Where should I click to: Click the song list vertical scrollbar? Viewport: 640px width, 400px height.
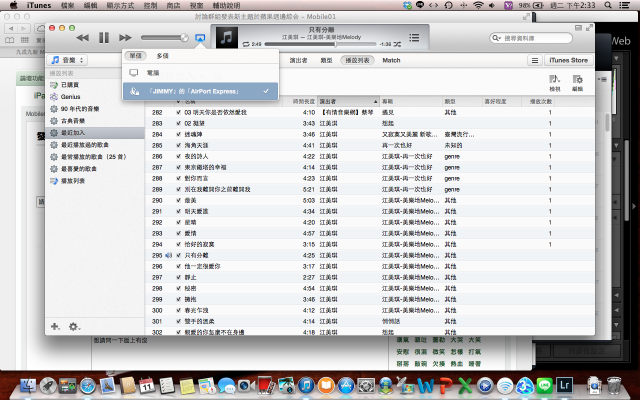(x=608, y=122)
